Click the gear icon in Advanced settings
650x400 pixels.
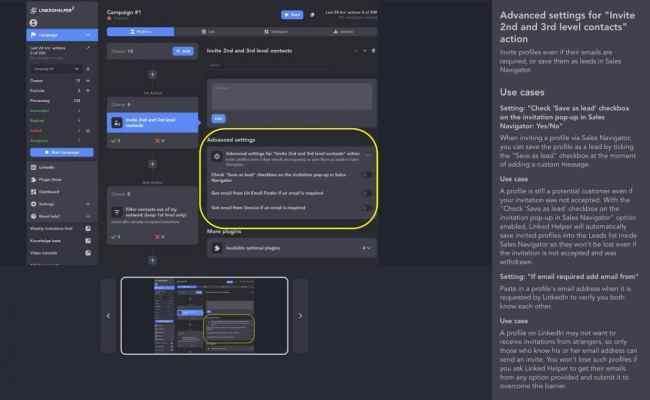216,156
